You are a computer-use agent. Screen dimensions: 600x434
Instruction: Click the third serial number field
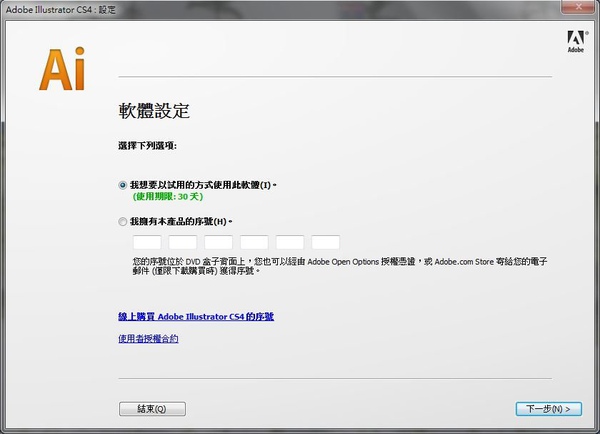218,242
